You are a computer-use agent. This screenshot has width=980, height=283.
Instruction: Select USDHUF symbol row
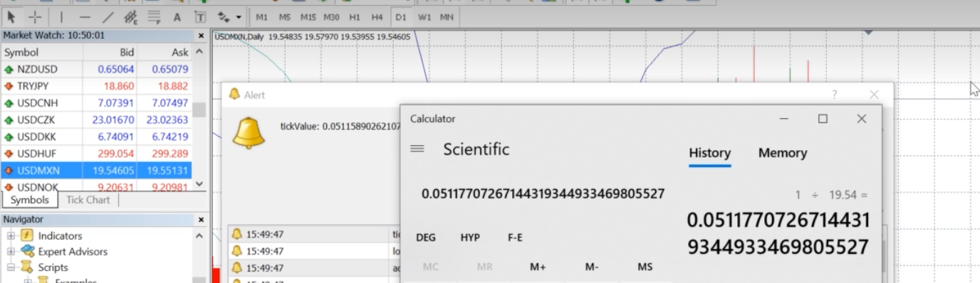96,154
